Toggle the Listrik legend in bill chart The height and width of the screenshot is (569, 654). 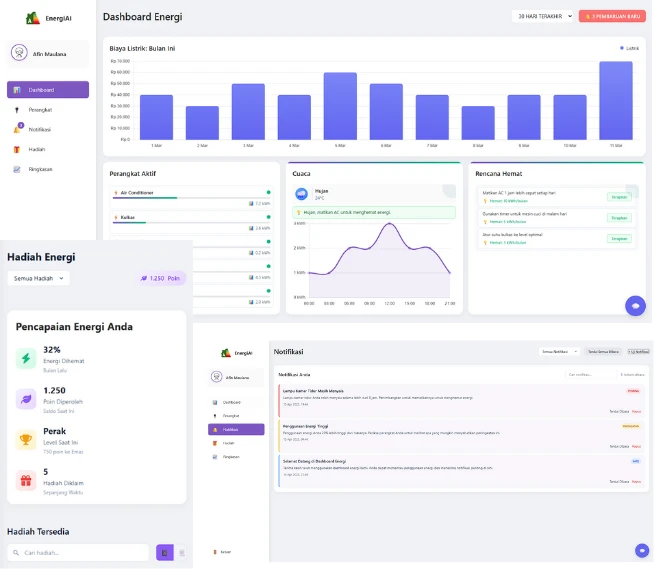(630, 48)
